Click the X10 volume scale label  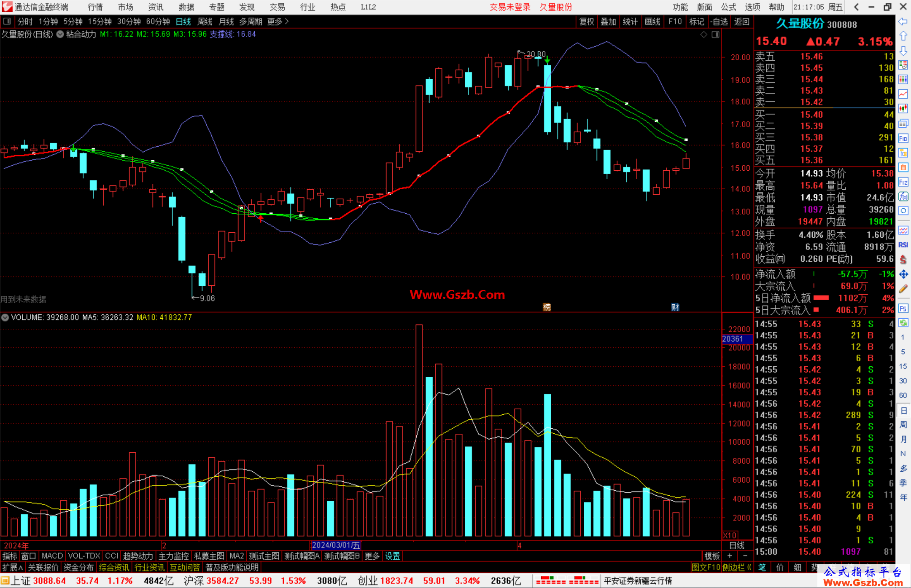click(730, 535)
